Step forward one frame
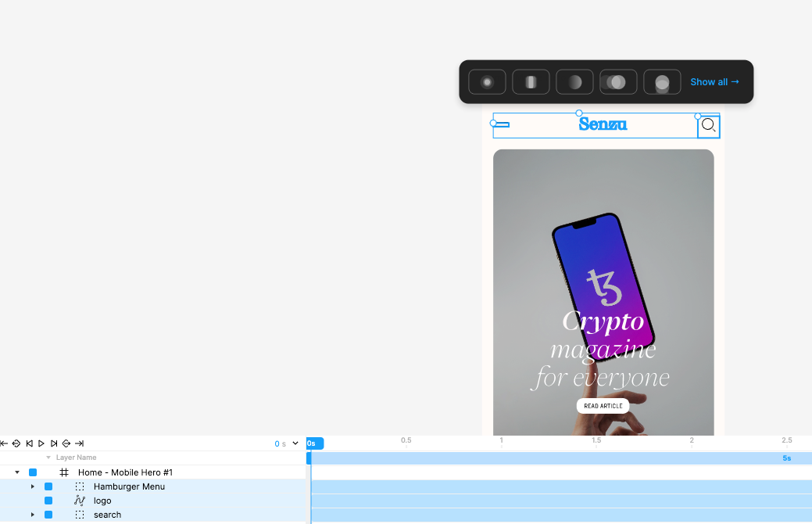 pos(54,443)
